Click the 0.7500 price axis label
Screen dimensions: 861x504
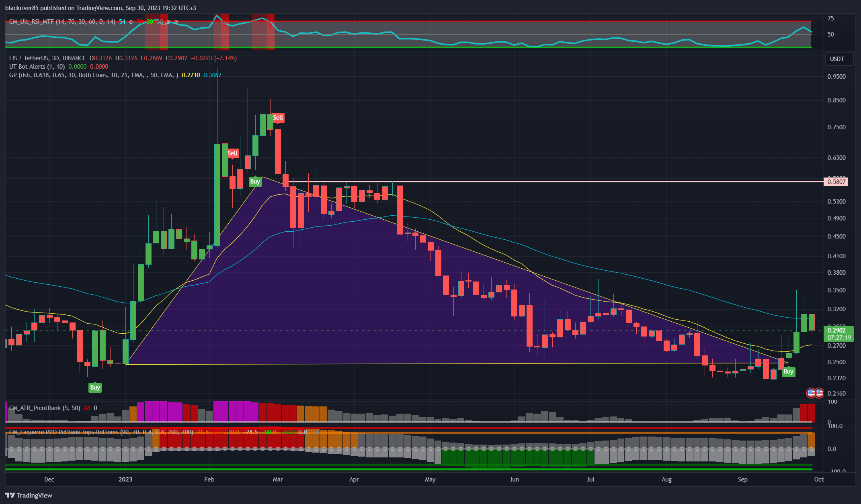(836, 127)
